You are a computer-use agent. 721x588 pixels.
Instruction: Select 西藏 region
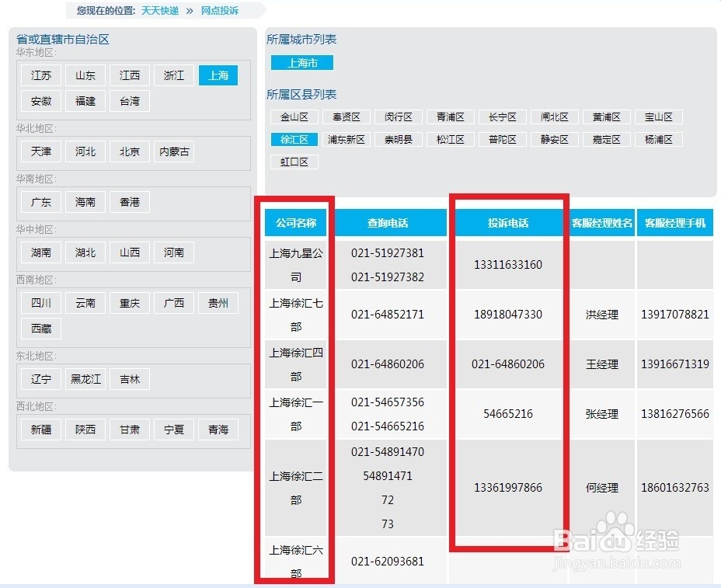pos(41,329)
